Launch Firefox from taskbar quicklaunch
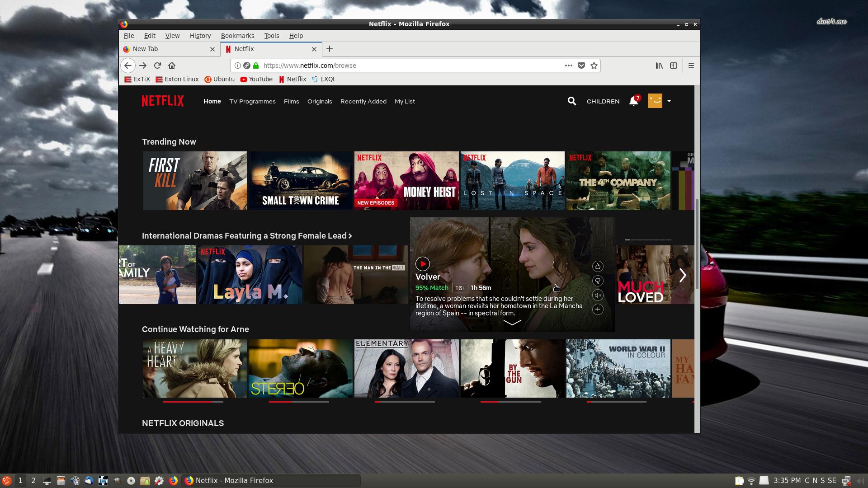 pos(173,481)
